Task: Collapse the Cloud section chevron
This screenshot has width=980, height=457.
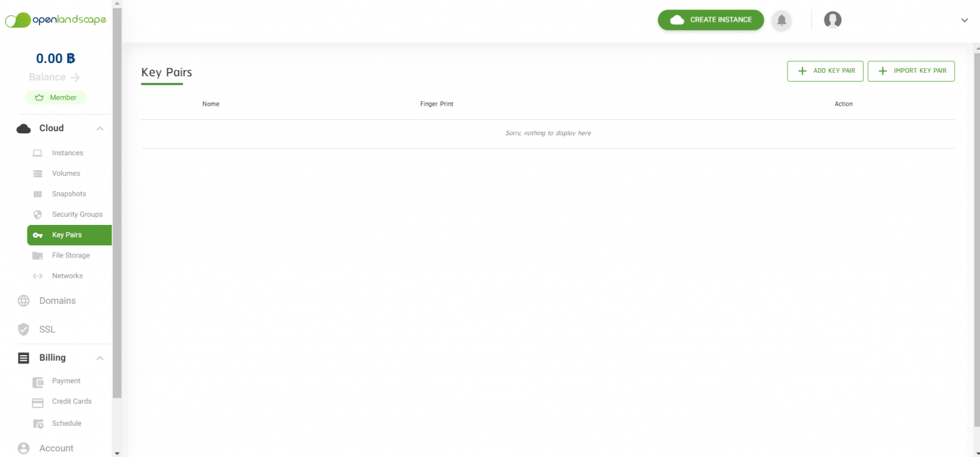Action: point(100,128)
